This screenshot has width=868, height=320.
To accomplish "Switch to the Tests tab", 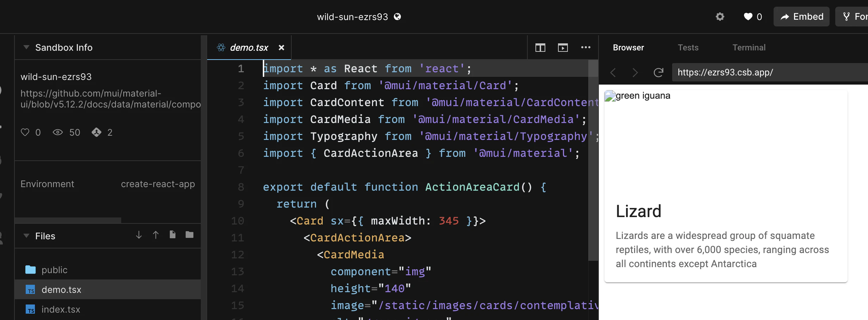I will click(x=688, y=47).
